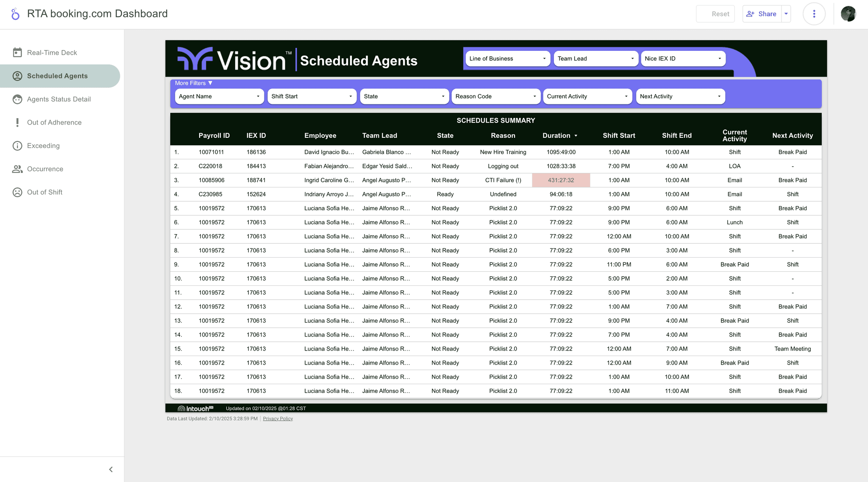Collapse the left sidebar with the chevron
The height and width of the screenshot is (482, 868).
(x=111, y=469)
